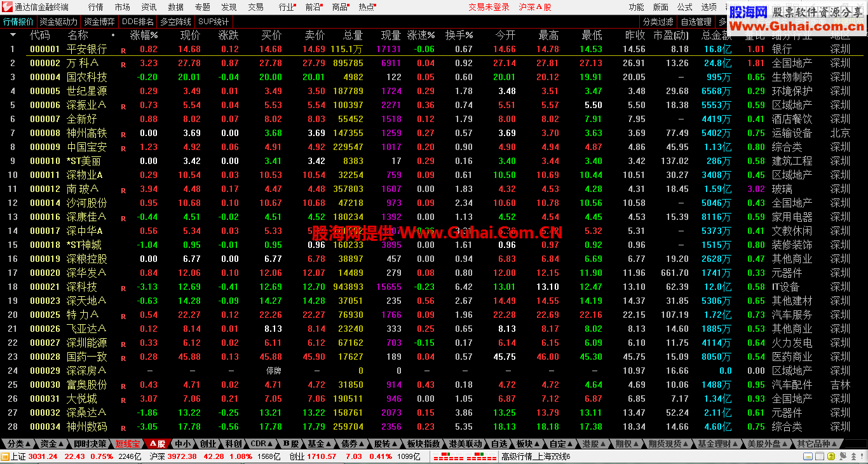Image resolution: width=868 pixels, height=464 pixels.
Task: Open the 行情 menu
Action: pyautogui.click(x=95, y=7)
